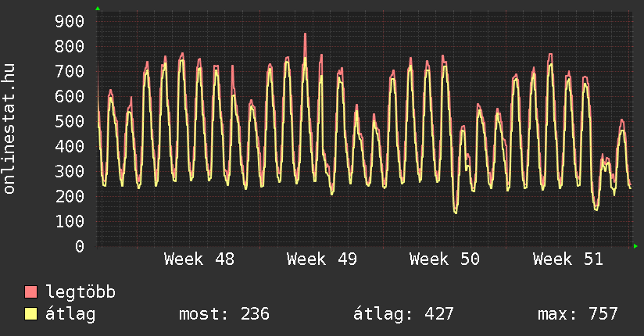
Task: Select the Week 49 axis label
Action: (x=321, y=259)
